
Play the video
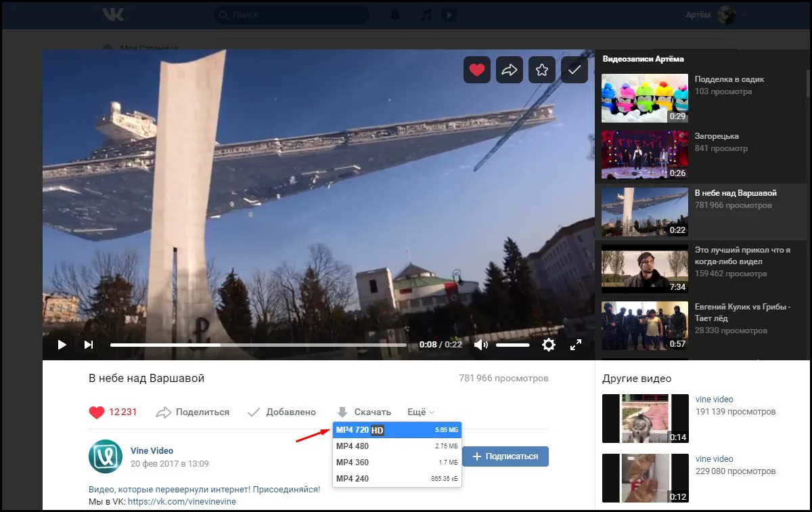point(62,345)
